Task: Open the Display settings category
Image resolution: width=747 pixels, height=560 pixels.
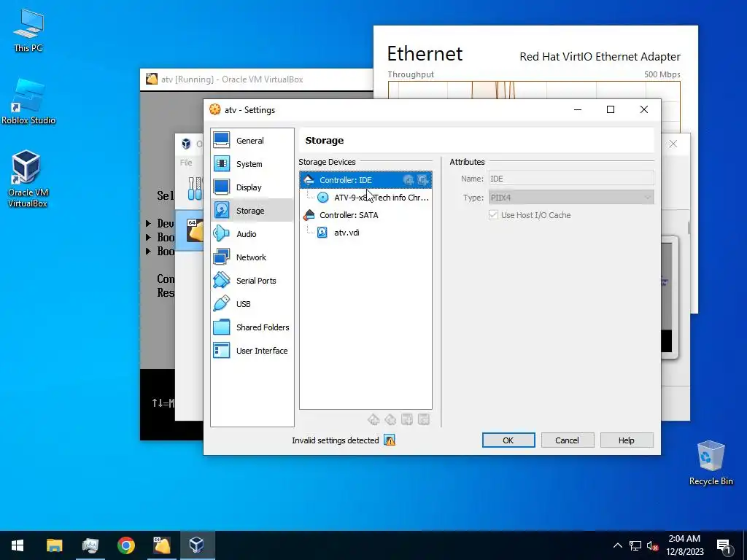Action: click(252, 187)
